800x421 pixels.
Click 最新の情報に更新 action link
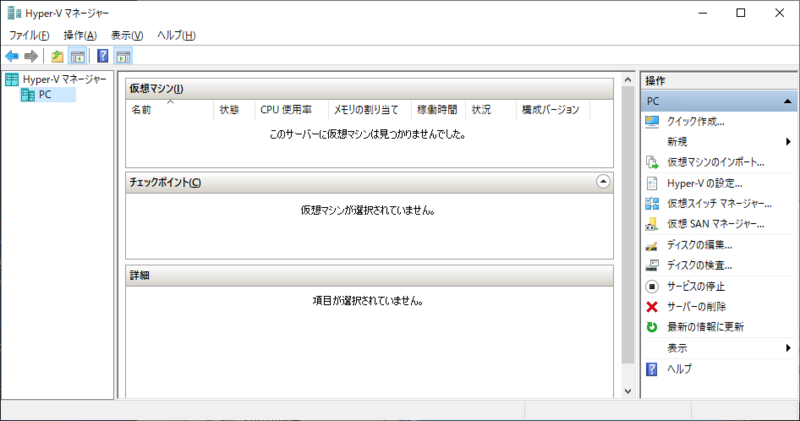[x=706, y=327]
